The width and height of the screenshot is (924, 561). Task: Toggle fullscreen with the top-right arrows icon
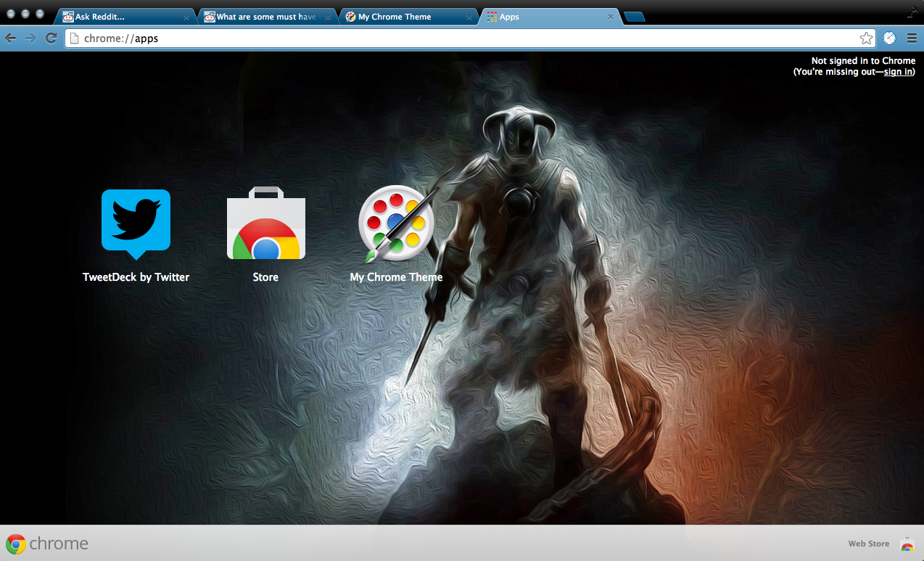(913, 11)
